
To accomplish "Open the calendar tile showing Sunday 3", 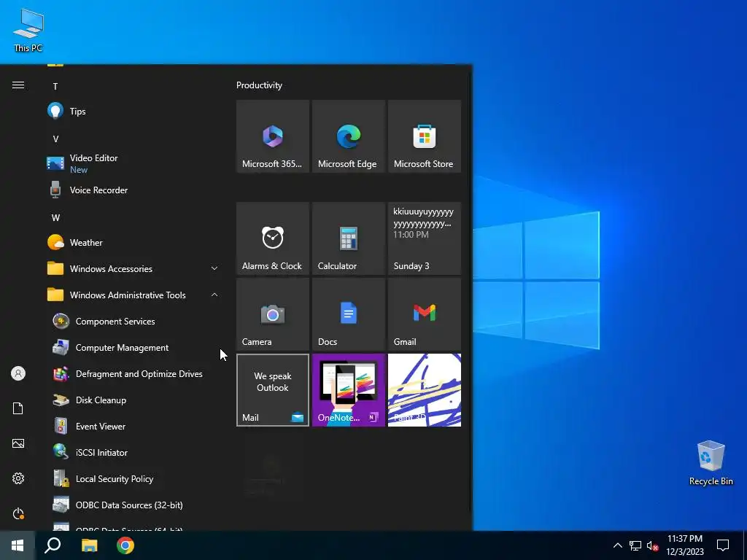I will pyautogui.click(x=424, y=238).
